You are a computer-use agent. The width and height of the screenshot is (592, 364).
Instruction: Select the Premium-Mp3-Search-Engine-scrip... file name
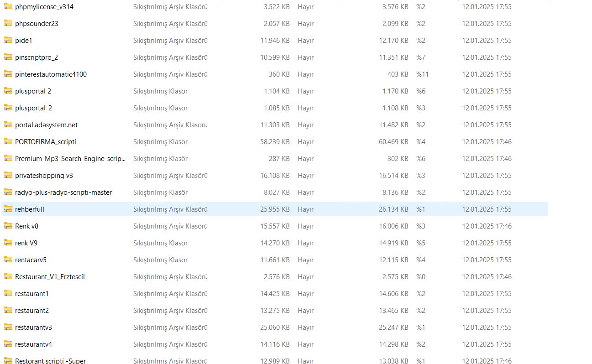click(x=70, y=159)
